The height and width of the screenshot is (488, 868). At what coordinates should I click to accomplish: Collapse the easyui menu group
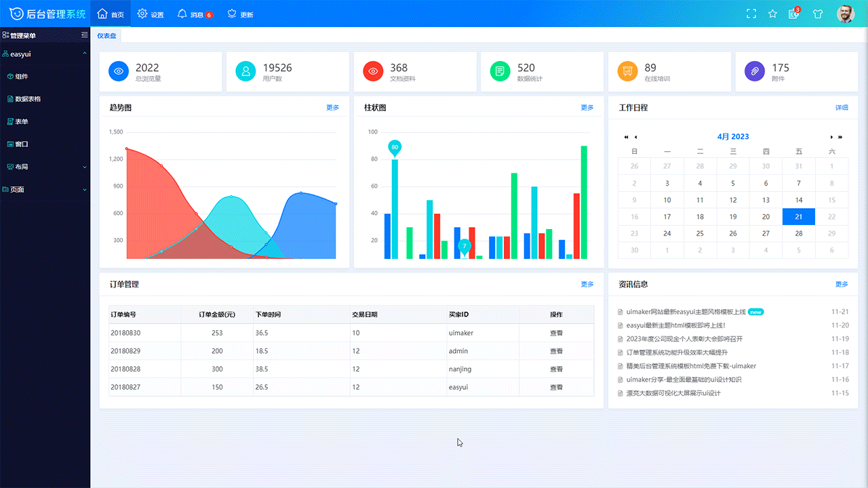point(84,54)
